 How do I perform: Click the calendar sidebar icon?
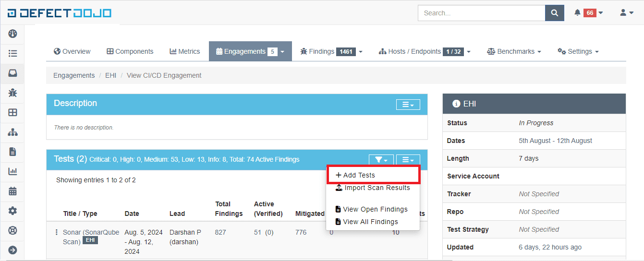(x=12, y=191)
